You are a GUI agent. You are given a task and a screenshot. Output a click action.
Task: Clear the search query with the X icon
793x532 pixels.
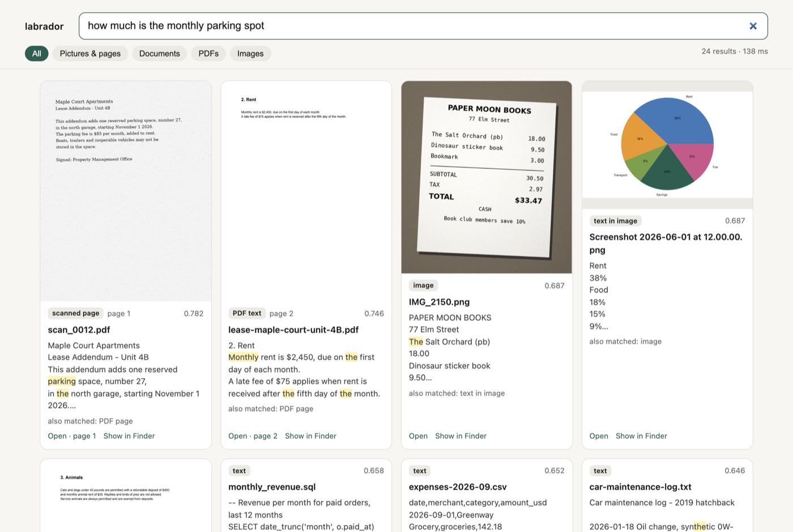click(x=753, y=26)
